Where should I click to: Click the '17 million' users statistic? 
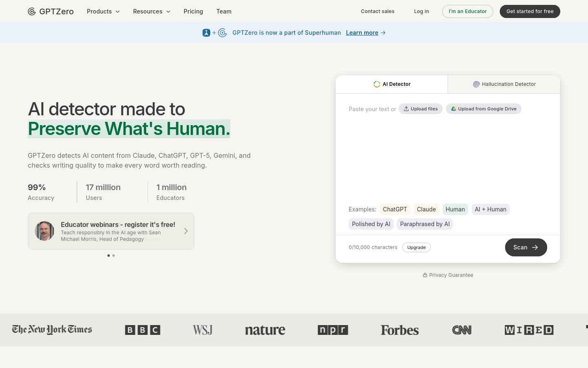(x=103, y=187)
